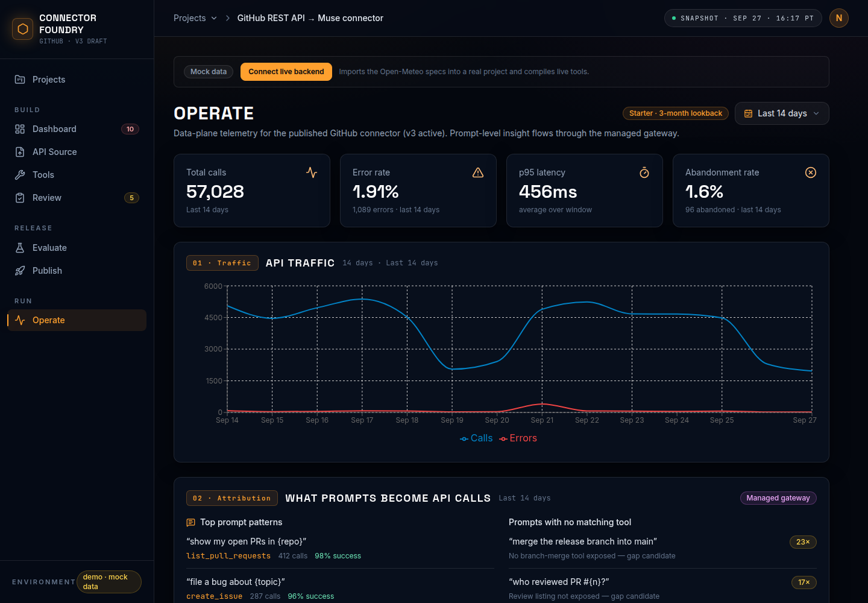Click the Top prompt patterns chat icon
The image size is (868, 603).
point(191,522)
